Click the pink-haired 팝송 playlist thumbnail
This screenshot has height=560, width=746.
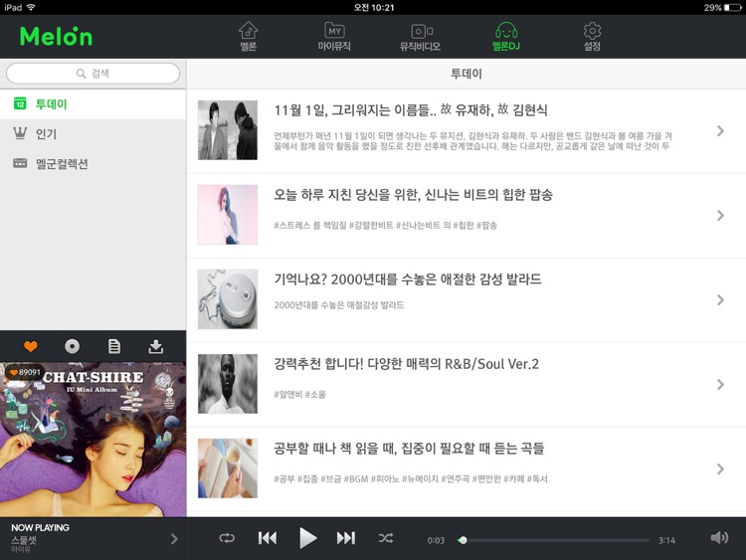228,215
